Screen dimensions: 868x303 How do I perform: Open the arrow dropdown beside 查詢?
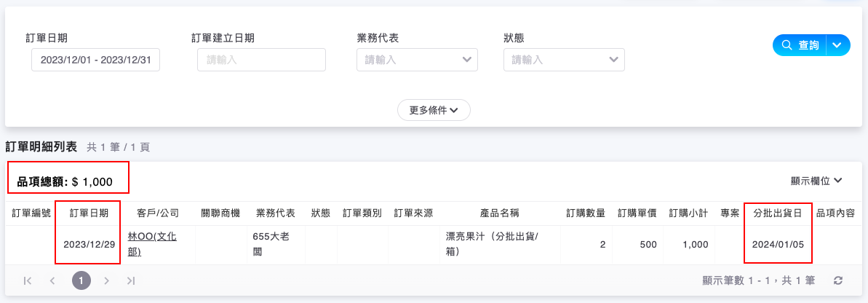(837, 45)
